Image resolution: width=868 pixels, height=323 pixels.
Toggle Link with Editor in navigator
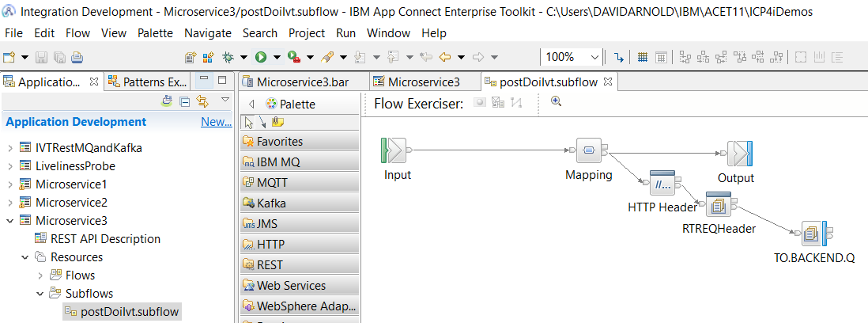[x=202, y=101]
